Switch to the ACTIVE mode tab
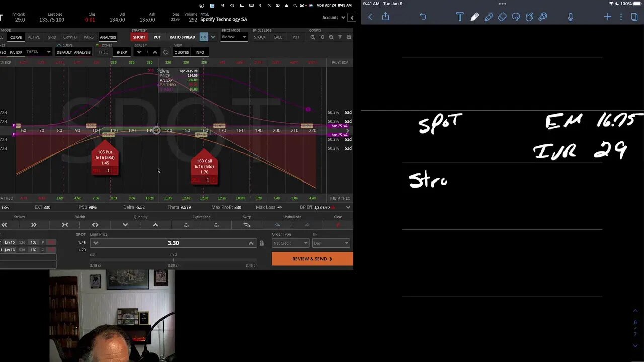644x362 pixels. (x=34, y=37)
